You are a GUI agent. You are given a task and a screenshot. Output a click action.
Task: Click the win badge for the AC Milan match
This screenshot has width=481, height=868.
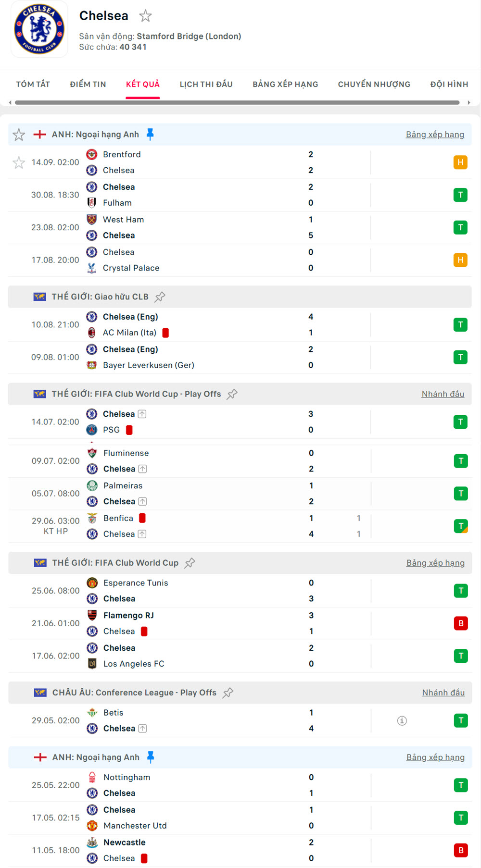[x=460, y=325]
